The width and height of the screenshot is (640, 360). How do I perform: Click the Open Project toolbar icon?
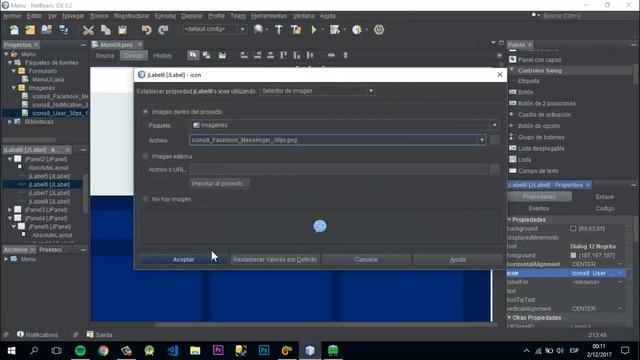point(47,30)
